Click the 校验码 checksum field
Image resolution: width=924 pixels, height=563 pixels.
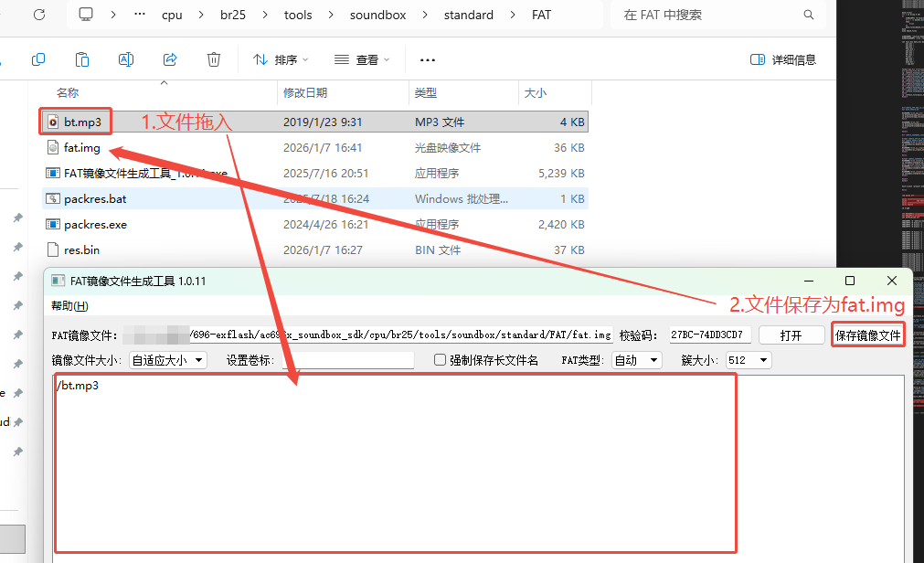click(x=710, y=335)
